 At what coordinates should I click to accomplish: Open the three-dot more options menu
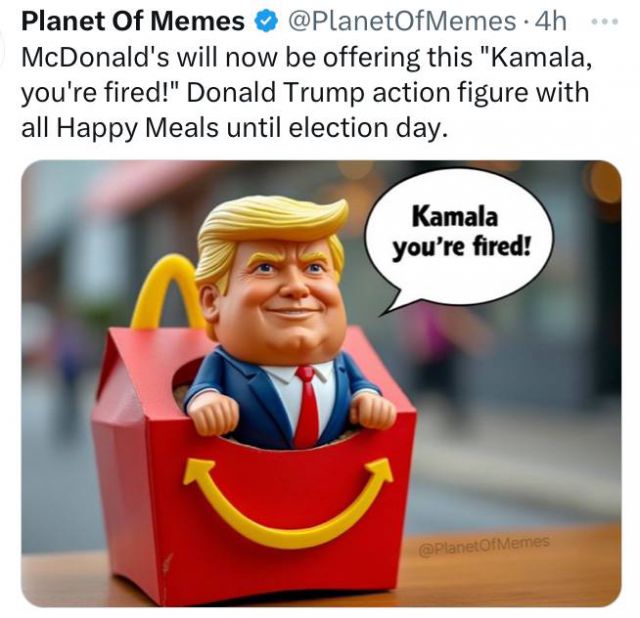click(x=604, y=22)
